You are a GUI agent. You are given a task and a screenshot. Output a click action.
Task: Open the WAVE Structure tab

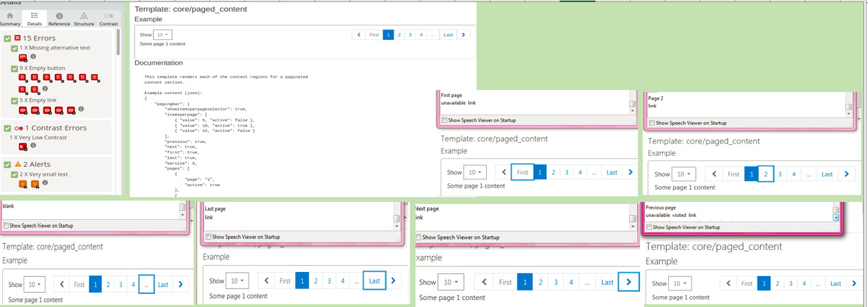point(84,19)
